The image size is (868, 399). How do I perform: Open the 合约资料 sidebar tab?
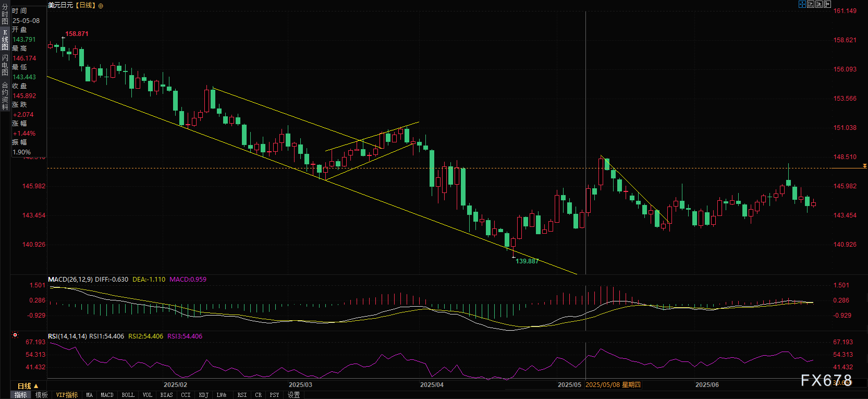click(5, 96)
